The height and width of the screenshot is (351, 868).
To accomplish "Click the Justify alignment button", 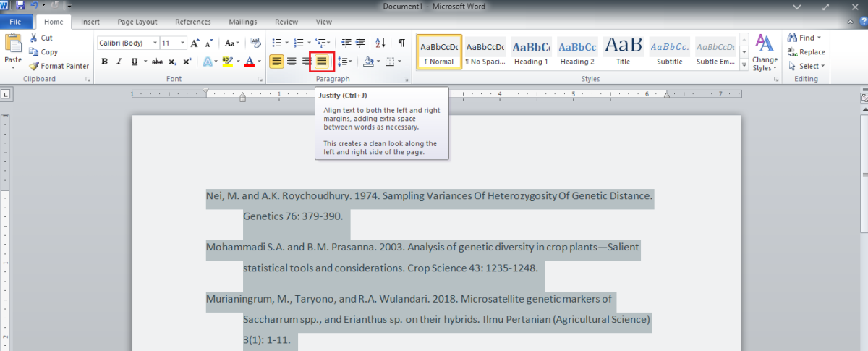I will click(322, 62).
